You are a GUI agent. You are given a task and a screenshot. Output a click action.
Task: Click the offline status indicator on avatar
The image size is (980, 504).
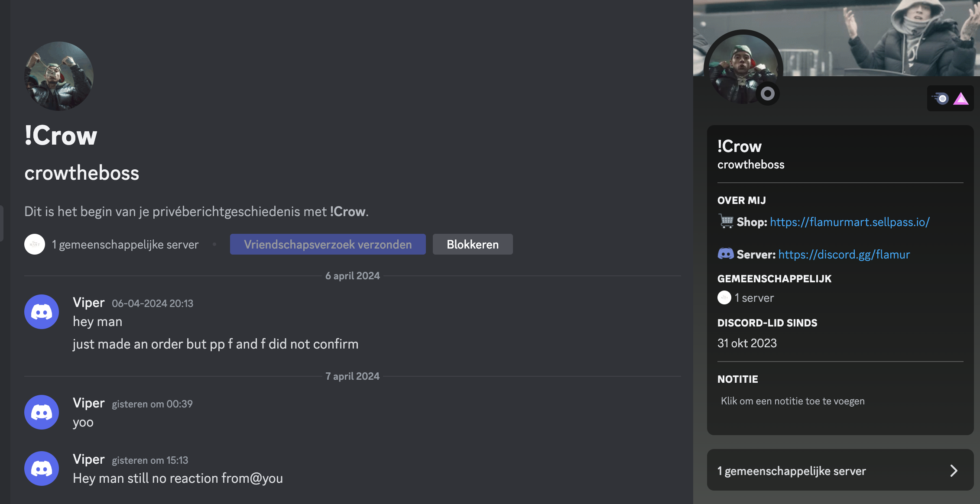tap(767, 94)
